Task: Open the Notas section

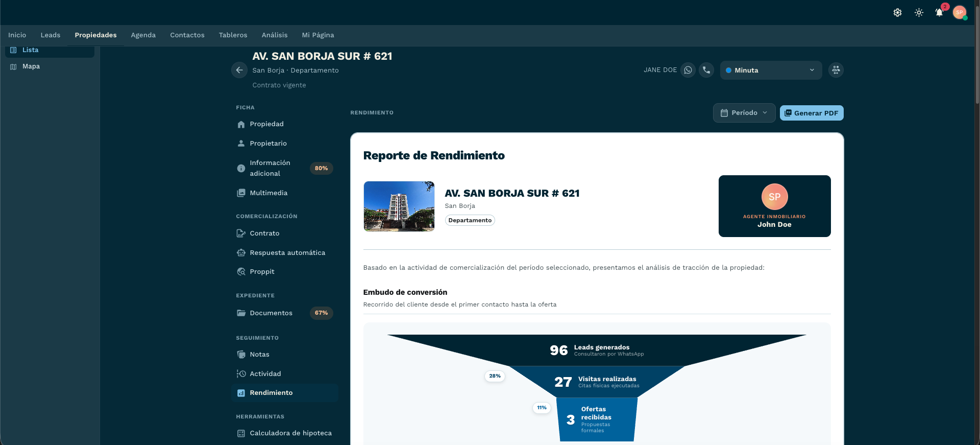Action: point(285,355)
